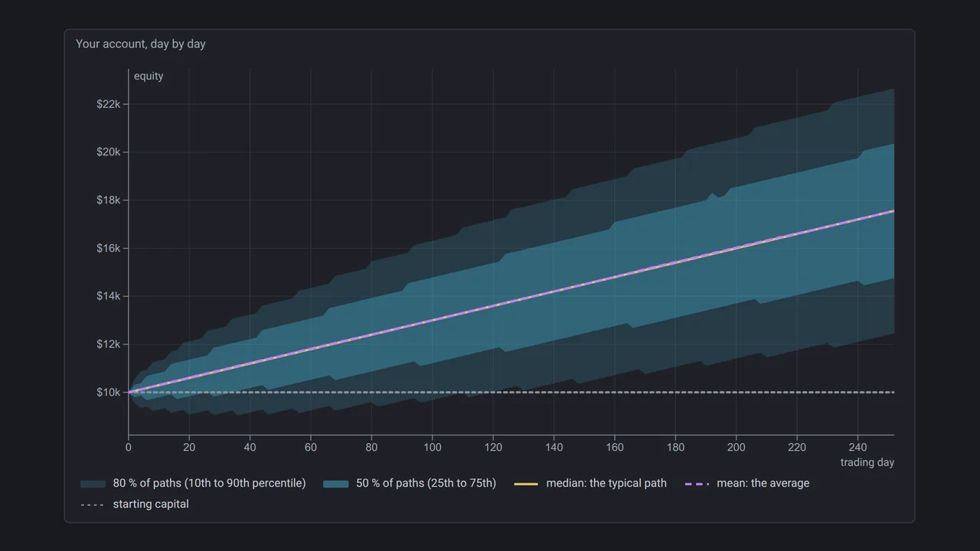Click the x-axis tick label 160
Screen dimensions: 980x551
coord(615,447)
